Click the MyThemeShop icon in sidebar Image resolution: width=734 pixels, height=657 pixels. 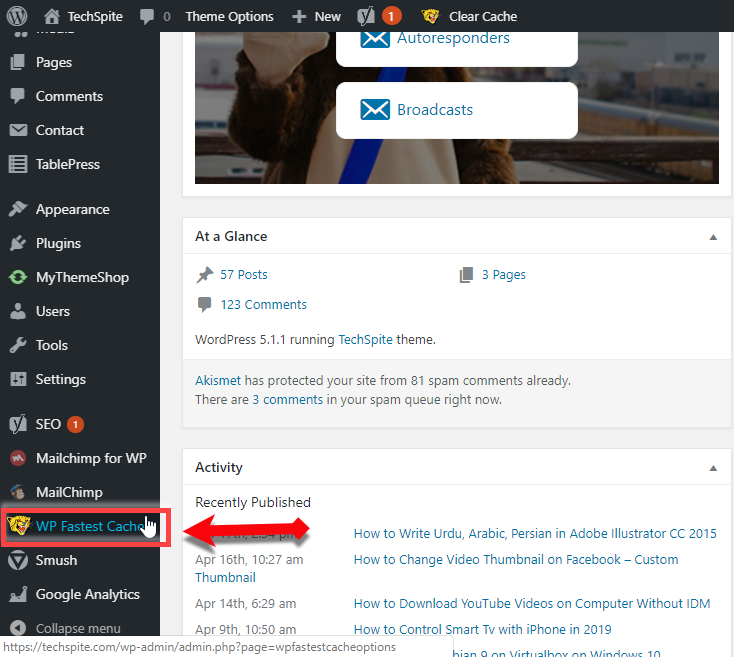pyautogui.click(x=17, y=277)
